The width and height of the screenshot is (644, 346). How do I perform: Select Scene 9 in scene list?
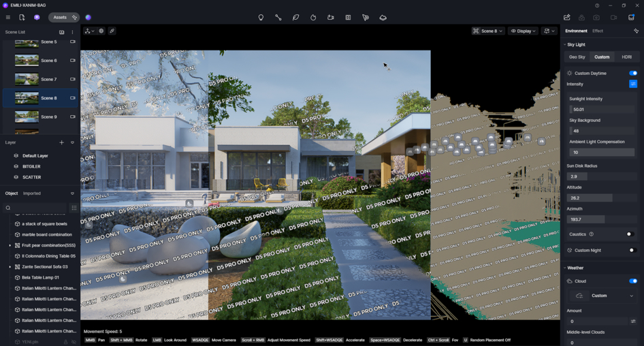(40, 116)
